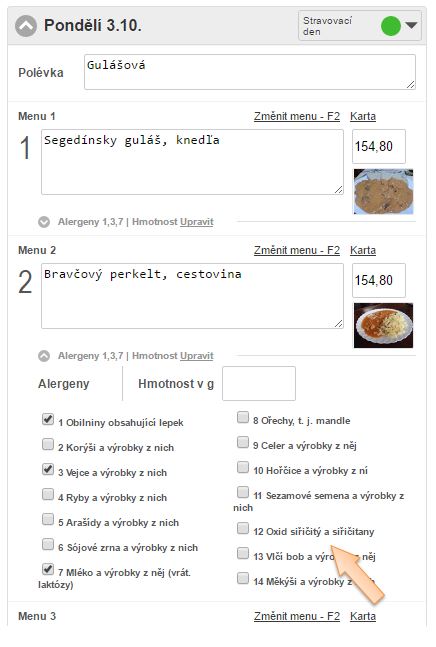The width and height of the screenshot is (436, 647).
Task: Uncheck allergen 7 Mléko a výrobky
Action: [x=48, y=569]
